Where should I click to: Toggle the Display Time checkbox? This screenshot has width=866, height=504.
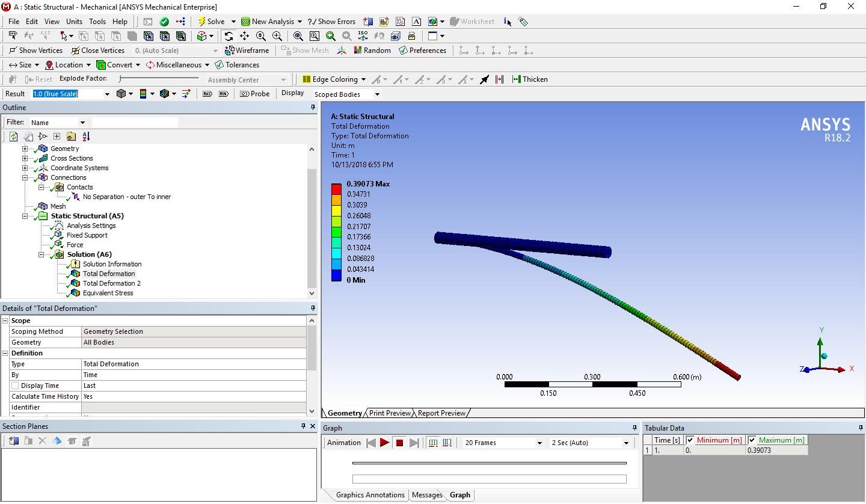point(15,386)
